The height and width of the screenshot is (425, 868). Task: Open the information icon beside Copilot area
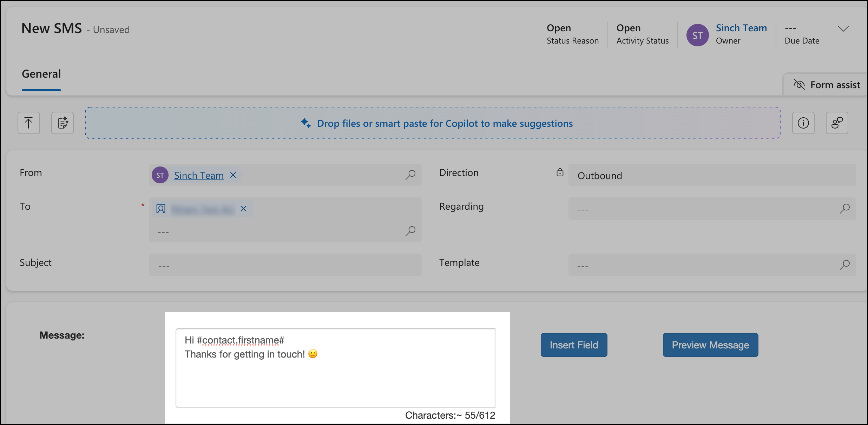tap(803, 123)
